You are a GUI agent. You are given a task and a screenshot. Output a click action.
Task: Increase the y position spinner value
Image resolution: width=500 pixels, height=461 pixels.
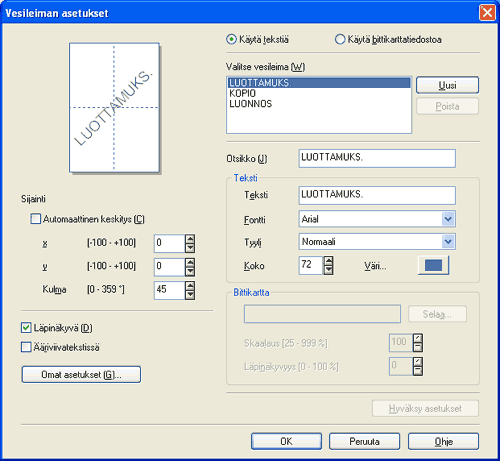190,263
